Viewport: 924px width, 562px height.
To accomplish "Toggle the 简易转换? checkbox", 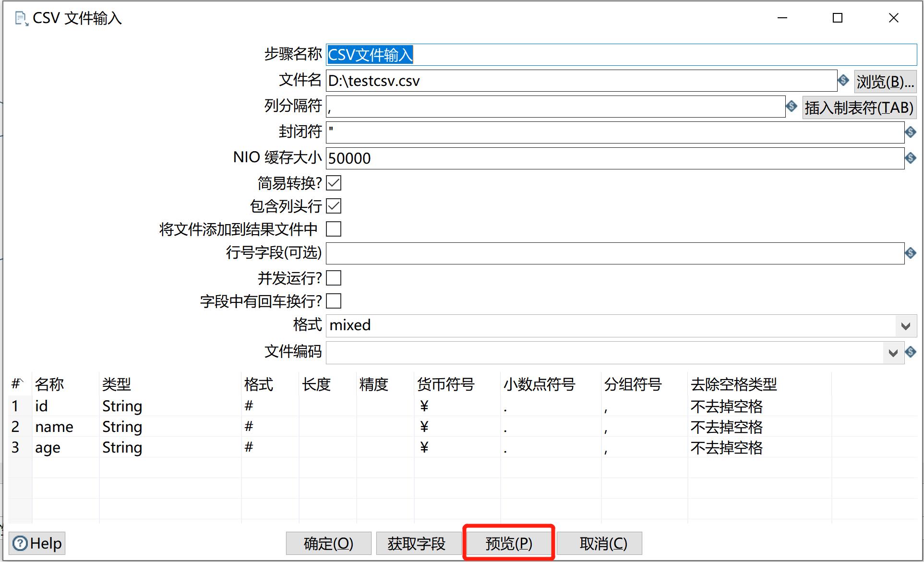I will click(x=334, y=183).
